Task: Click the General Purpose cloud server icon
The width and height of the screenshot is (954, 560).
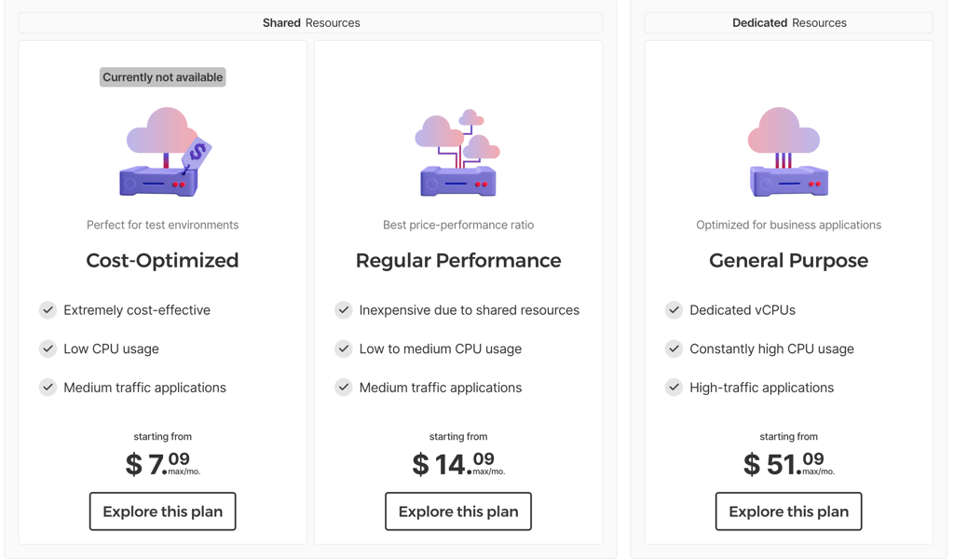Action: pyautogui.click(x=788, y=152)
